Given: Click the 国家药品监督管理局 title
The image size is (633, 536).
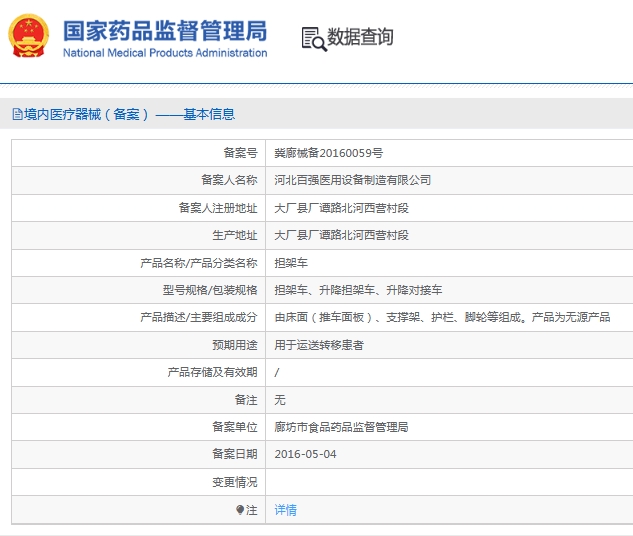Looking at the screenshot, I should pos(165,31).
